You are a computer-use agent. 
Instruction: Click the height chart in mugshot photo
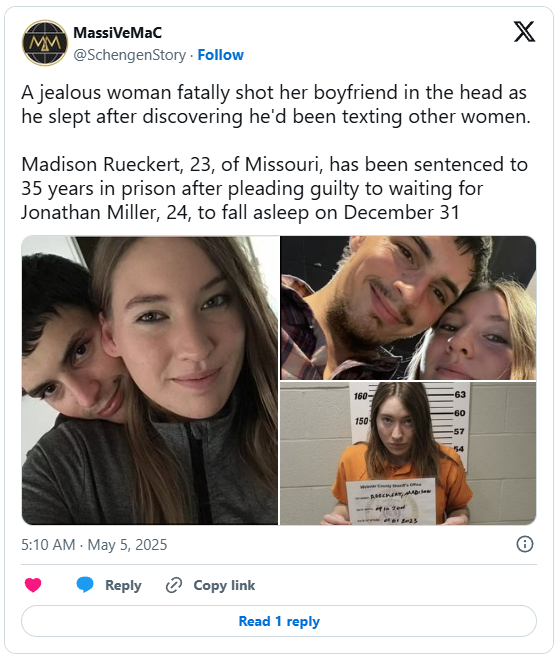pos(410,424)
